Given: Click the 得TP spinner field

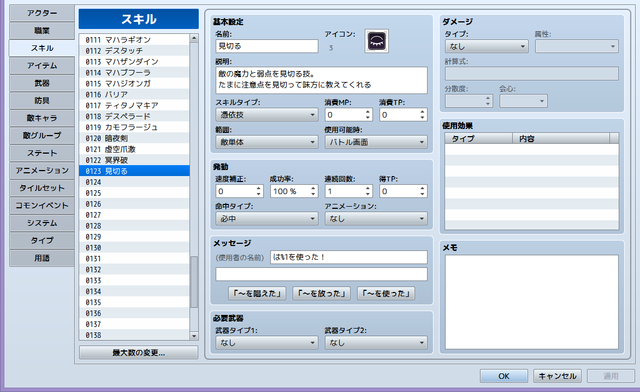Looking at the screenshot, I should (403, 192).
